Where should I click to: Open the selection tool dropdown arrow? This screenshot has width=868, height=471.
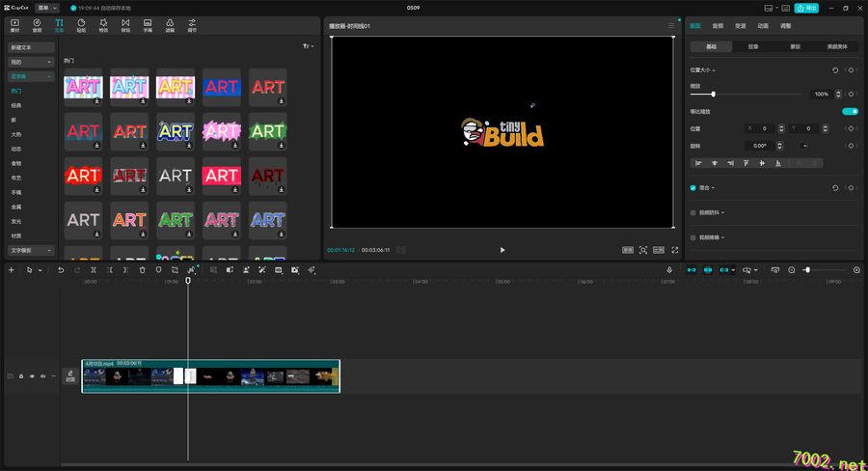click(x=40, y=270)
